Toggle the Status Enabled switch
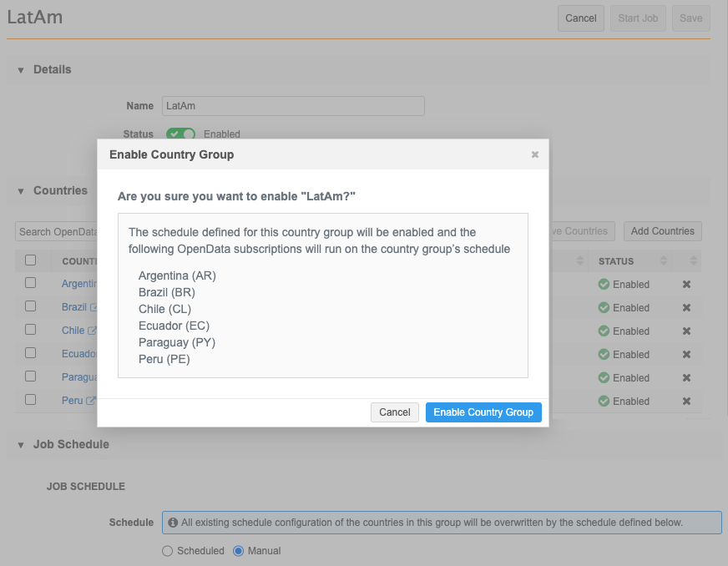728x566 pixels. click(x=180, y=134)
